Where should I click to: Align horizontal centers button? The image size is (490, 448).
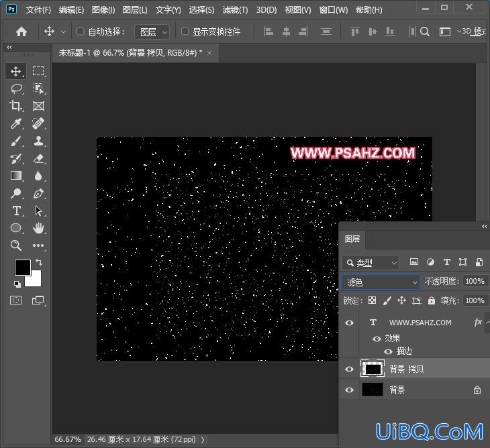coord(286,32)
